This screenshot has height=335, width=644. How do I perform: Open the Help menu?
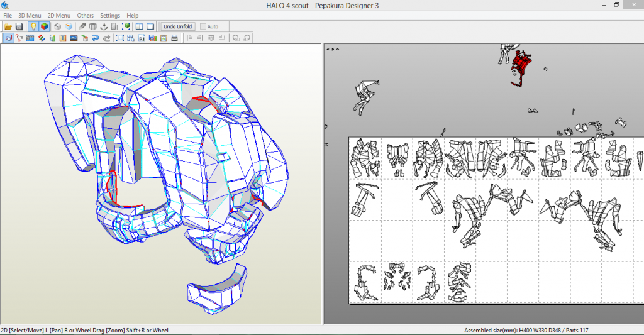pos(132,15)
